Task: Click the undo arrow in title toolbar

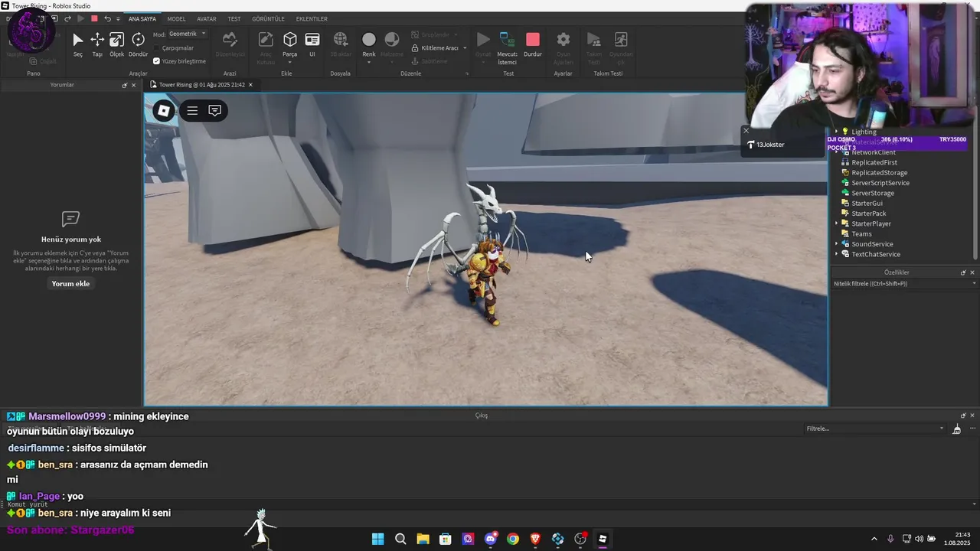Action: pyautogui.click(x=107, y=18)
